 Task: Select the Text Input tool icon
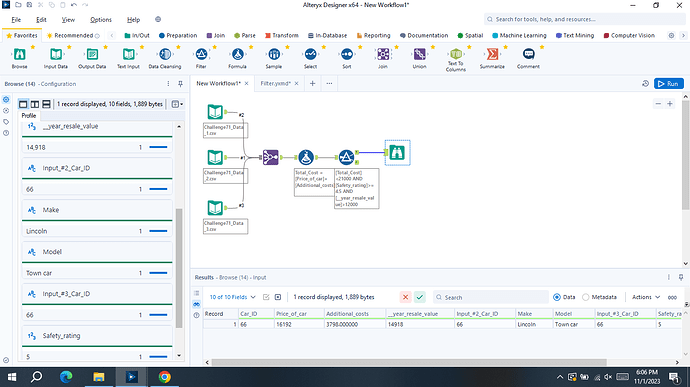128,55
